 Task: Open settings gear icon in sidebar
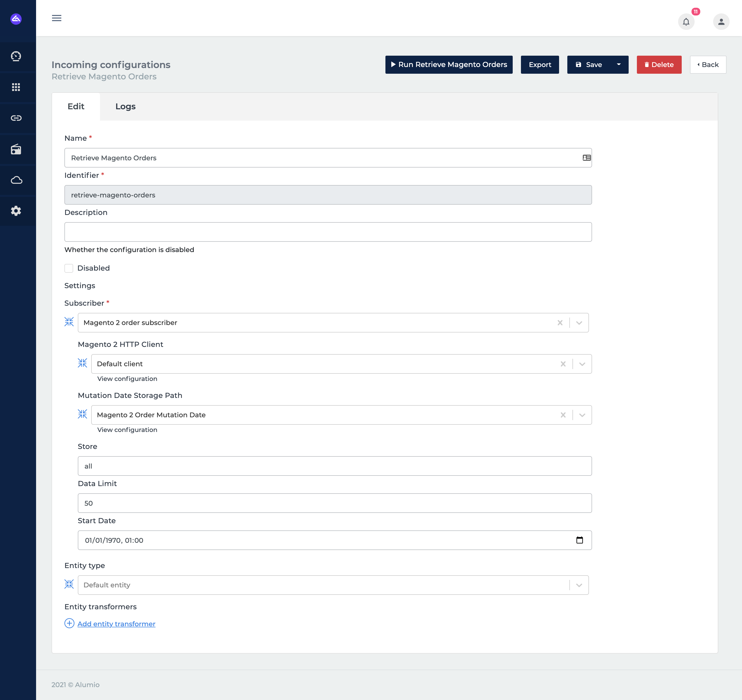coord(16,211)
